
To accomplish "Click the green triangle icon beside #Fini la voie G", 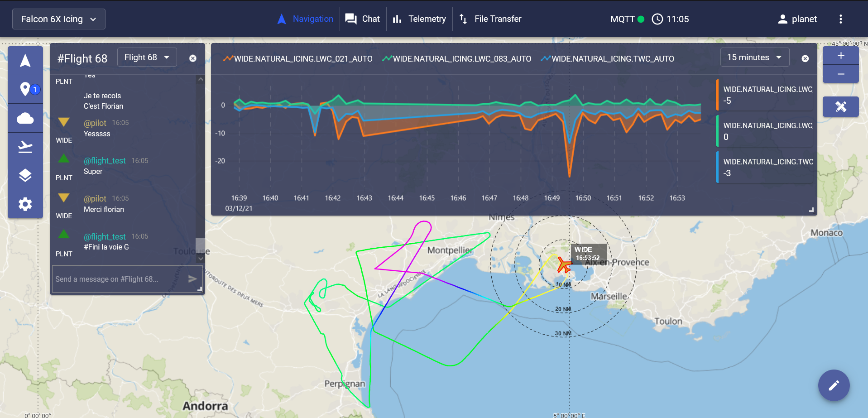I will coord(64,234).
